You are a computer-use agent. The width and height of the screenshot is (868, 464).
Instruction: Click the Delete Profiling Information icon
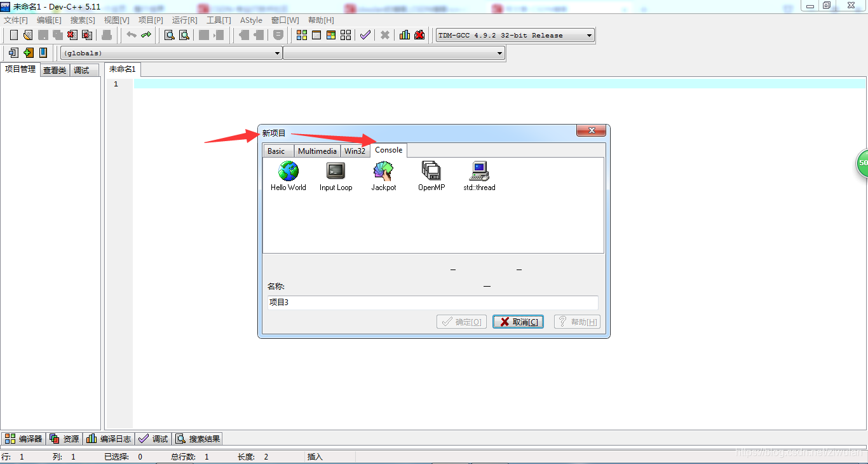pos(419,35)
